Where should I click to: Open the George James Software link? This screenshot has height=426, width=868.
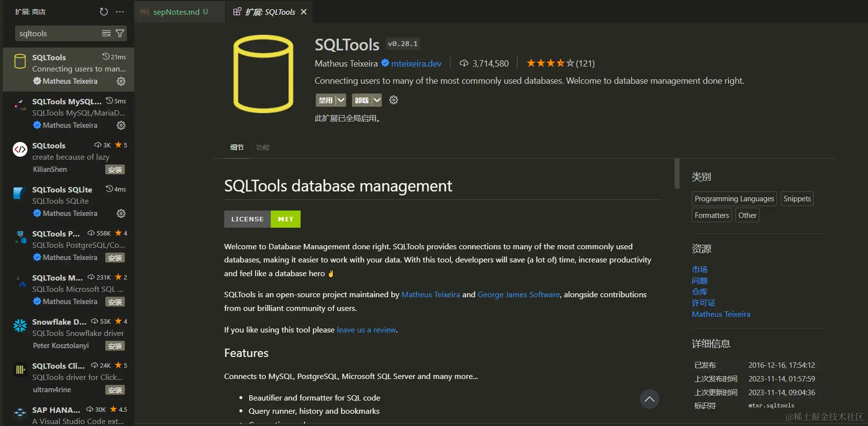[x=519, y=294]
